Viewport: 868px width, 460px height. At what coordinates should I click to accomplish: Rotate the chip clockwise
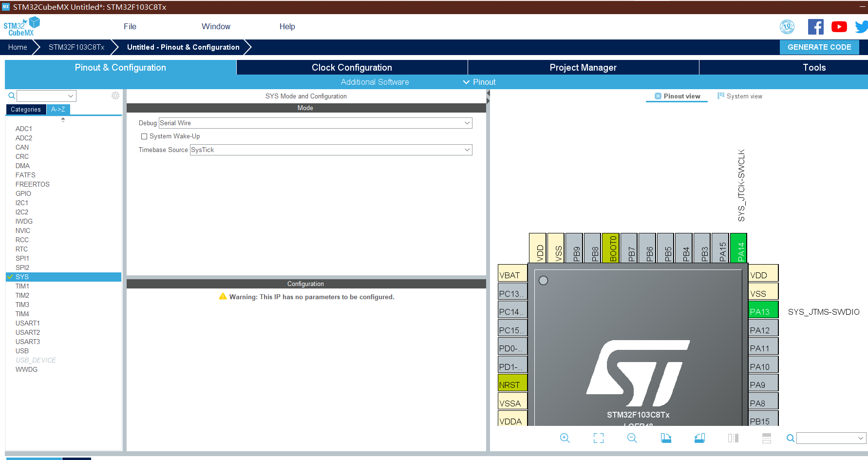666,438
